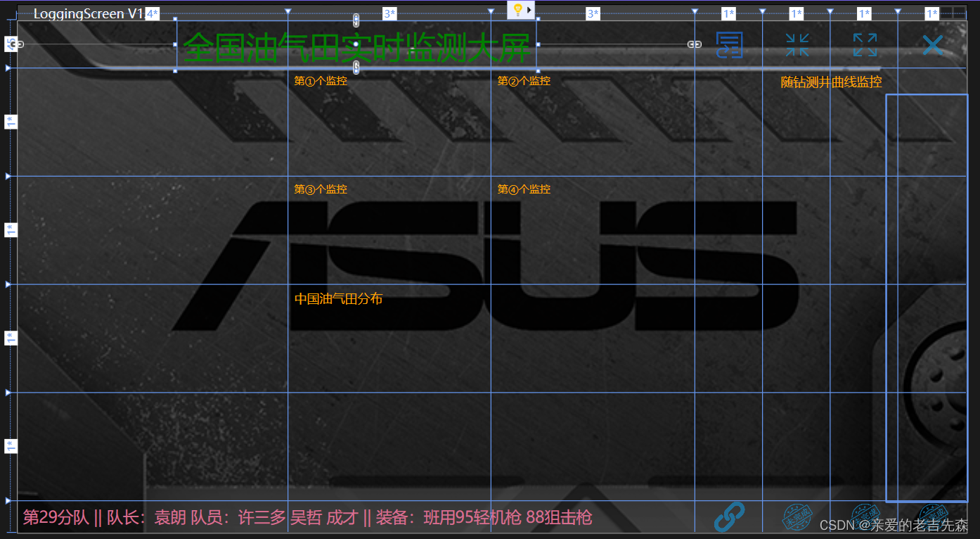Select the 全国油气田实时监测大屏 title text

coord(356,48)
